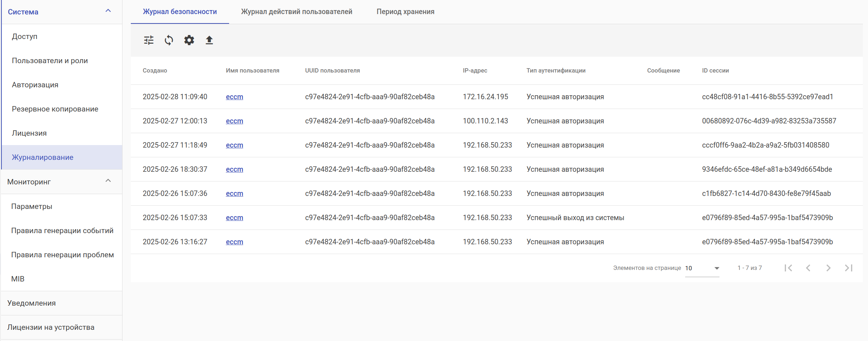Click eccm user link for 2025-02-28 entry
Viewport: 868px width, 341px height.
[234, 97]
